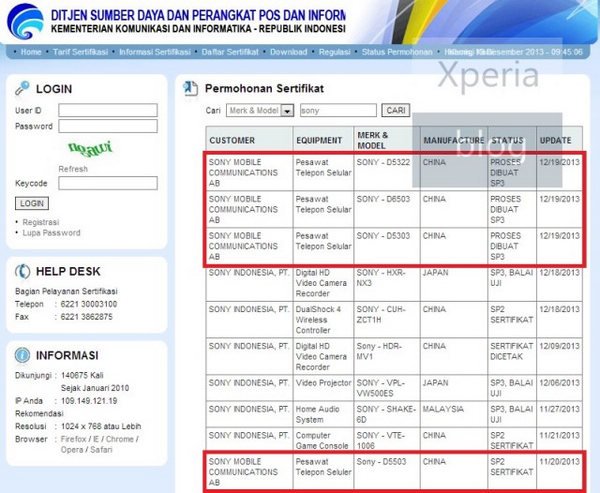Open the Registrasi link
The width and height of the screenshot is (600, 493).
point(41,222)
